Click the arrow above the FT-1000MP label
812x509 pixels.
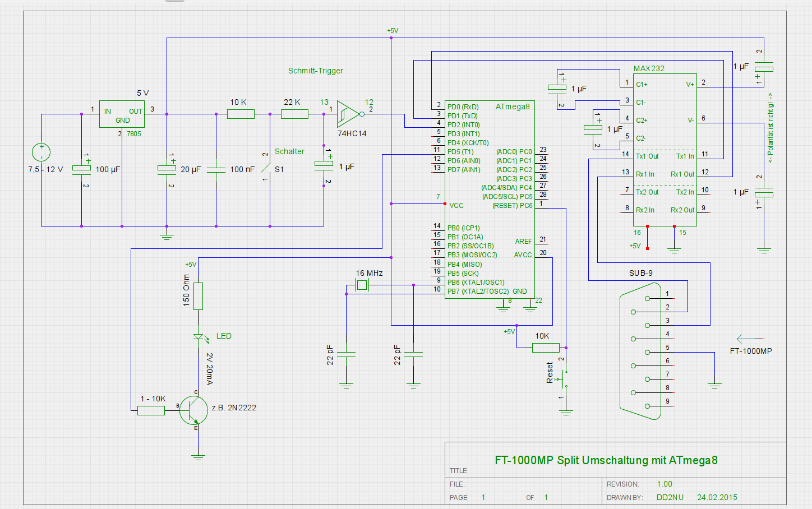[750, 339]
